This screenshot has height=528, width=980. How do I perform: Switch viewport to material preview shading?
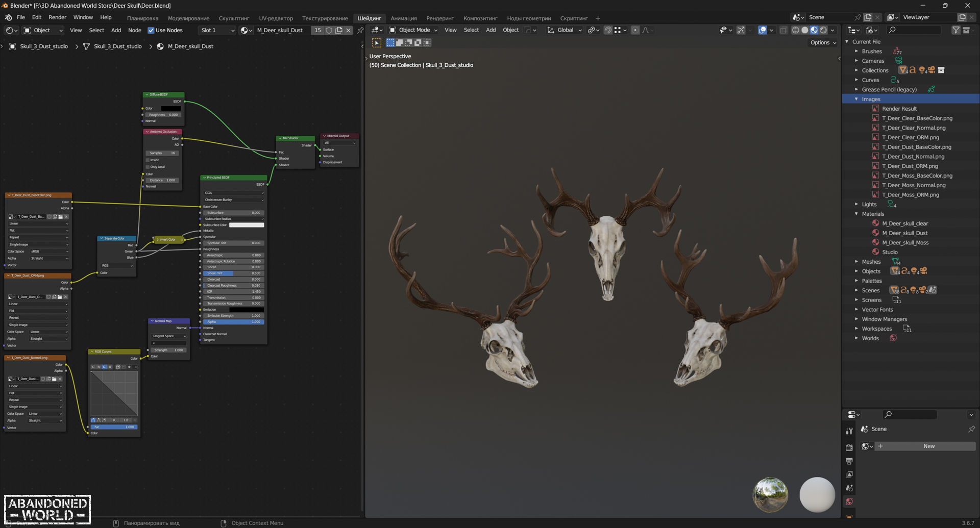[x=814, y=30]
